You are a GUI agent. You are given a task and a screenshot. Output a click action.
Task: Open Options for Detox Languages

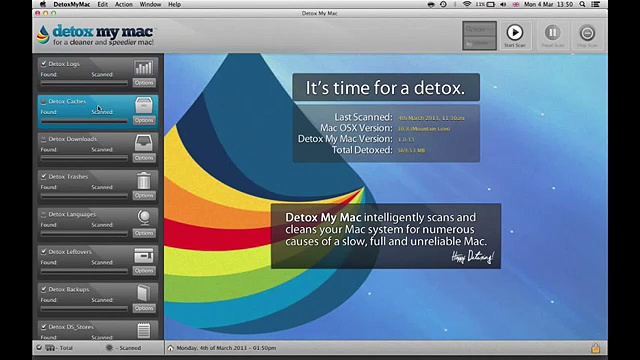click(144, 233)
